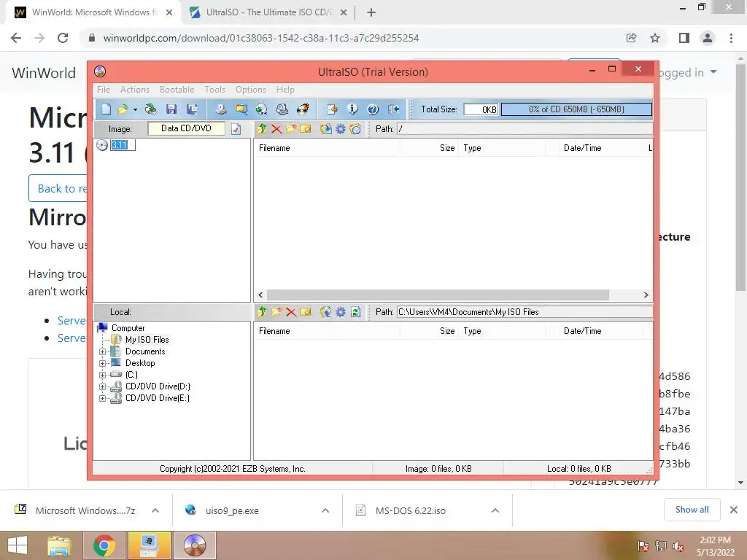Viewport: 747px width, 560px height.
Task: Click the 3.11 volume label in image tree
Action: (x=123, y=145)
